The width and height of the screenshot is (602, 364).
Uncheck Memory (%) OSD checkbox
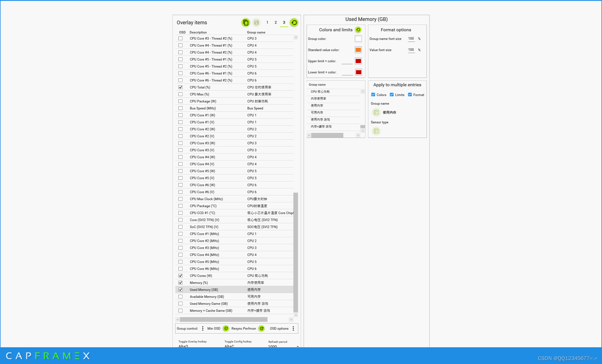click(180, 283)
